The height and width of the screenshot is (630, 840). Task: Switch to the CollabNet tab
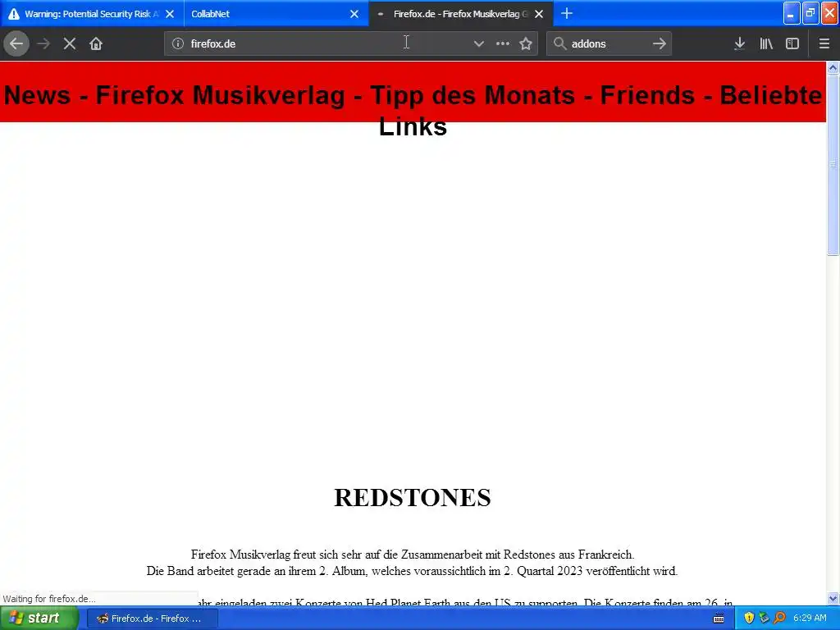click(276, 14)
